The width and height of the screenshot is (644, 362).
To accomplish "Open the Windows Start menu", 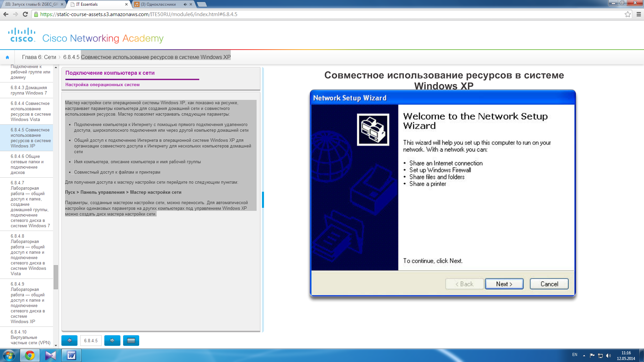I will [9, 355].
